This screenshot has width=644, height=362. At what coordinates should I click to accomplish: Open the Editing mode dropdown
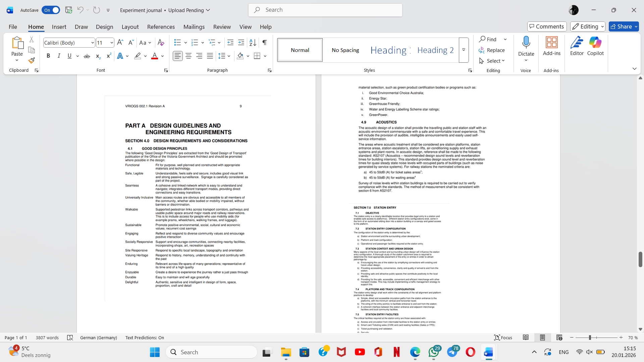(x=588, y=26)
